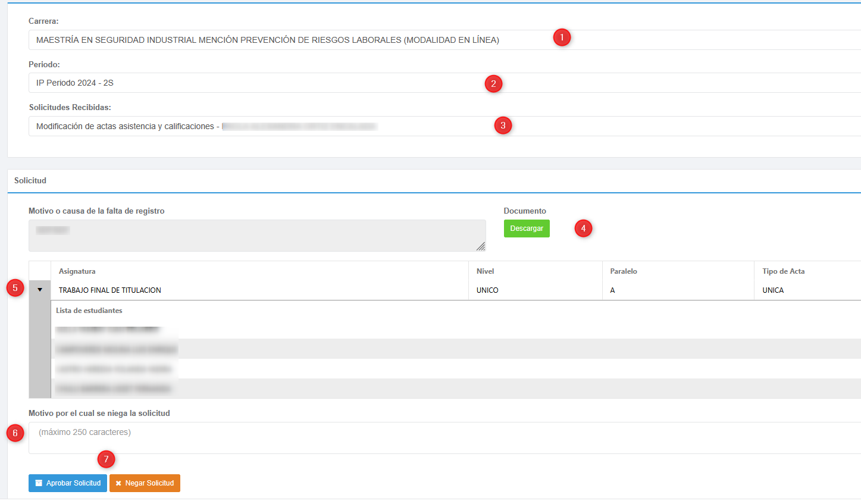Click the red marker numbered 1
Image resolution: width=861 pixels, height=504 pixels.
[x=562, y=37]
